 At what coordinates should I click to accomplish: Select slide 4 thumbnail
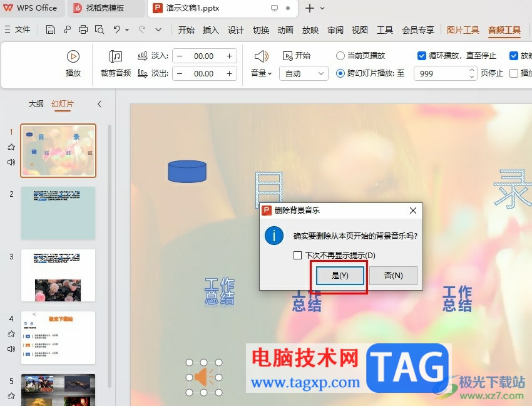click(58, 338)
